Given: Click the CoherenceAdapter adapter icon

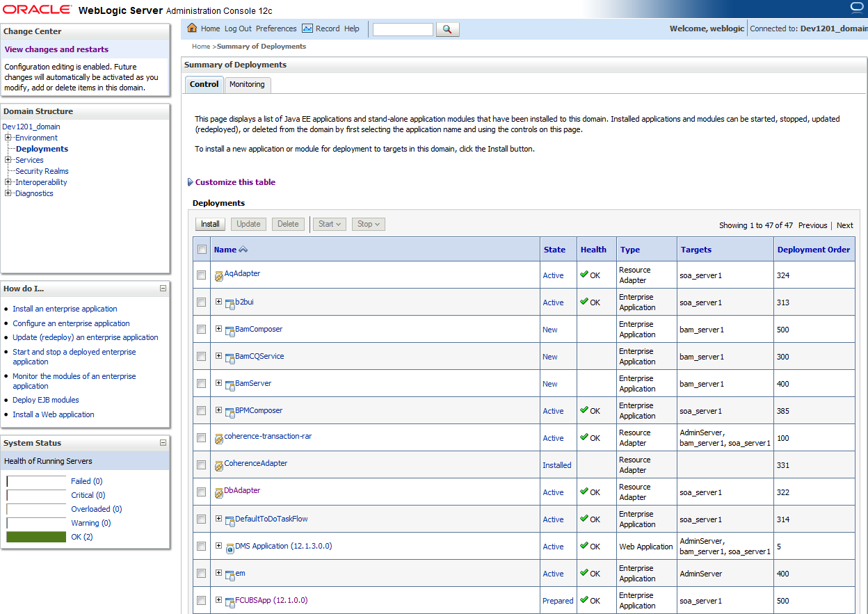Looking at the screenshot, I should (219, 465).
